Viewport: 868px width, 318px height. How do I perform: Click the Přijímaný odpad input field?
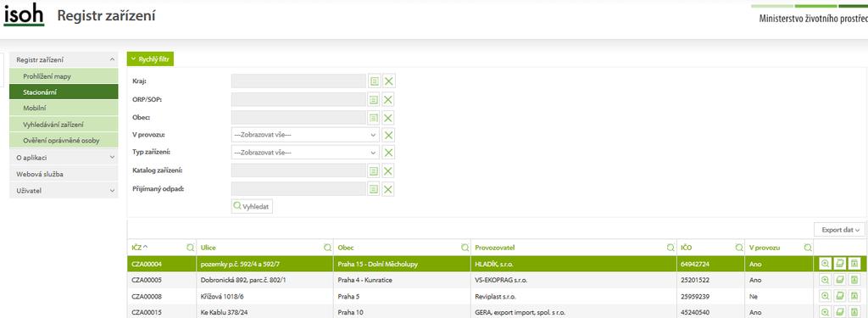tap(298, 189)
